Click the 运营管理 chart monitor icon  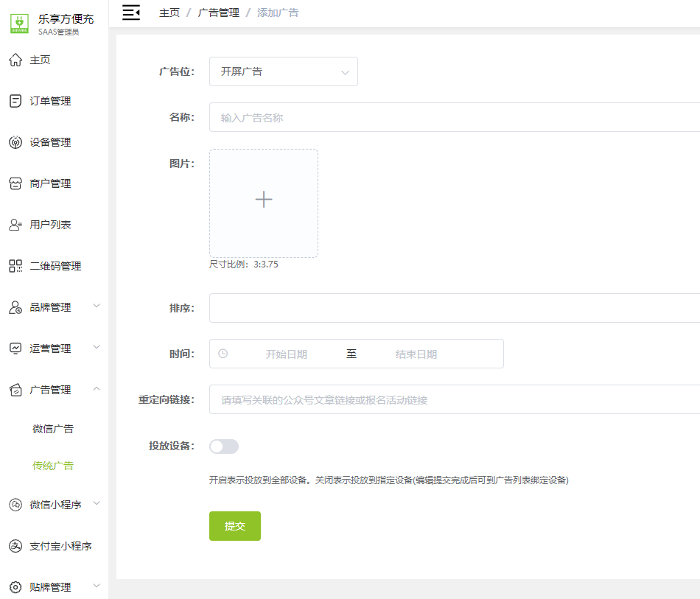coord(15,348)
